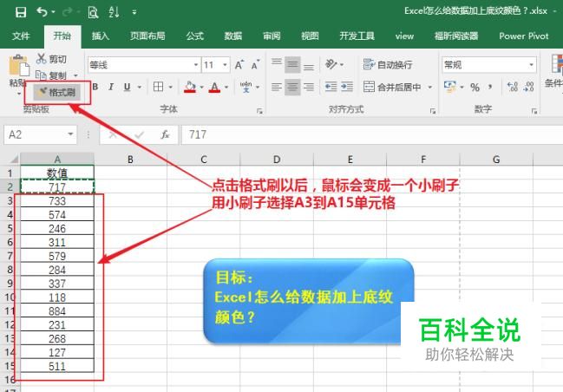This screenshot has width=563, height=392.
Task: Toggle Italic formatting
Action: [x=111, y=87]
